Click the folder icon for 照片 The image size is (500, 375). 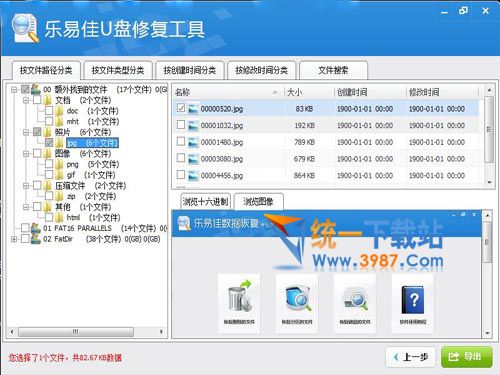pyautogui.click(x=48, y=132)
